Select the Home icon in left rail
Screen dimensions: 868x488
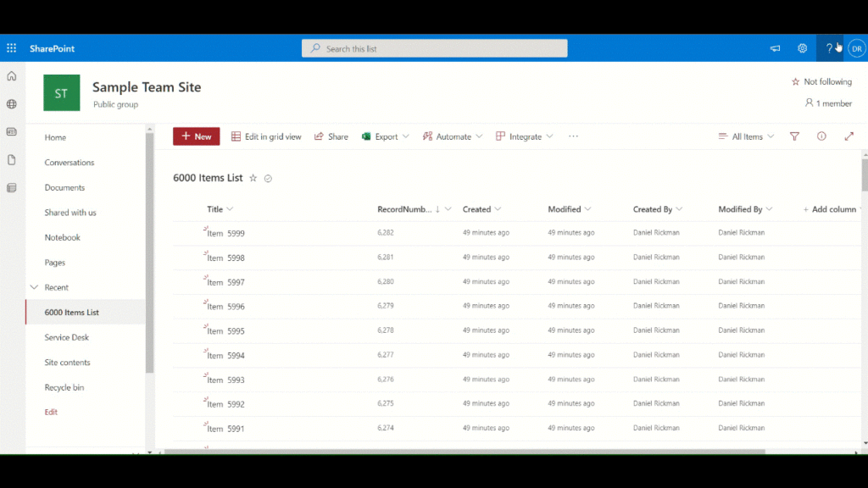(11, 76)
